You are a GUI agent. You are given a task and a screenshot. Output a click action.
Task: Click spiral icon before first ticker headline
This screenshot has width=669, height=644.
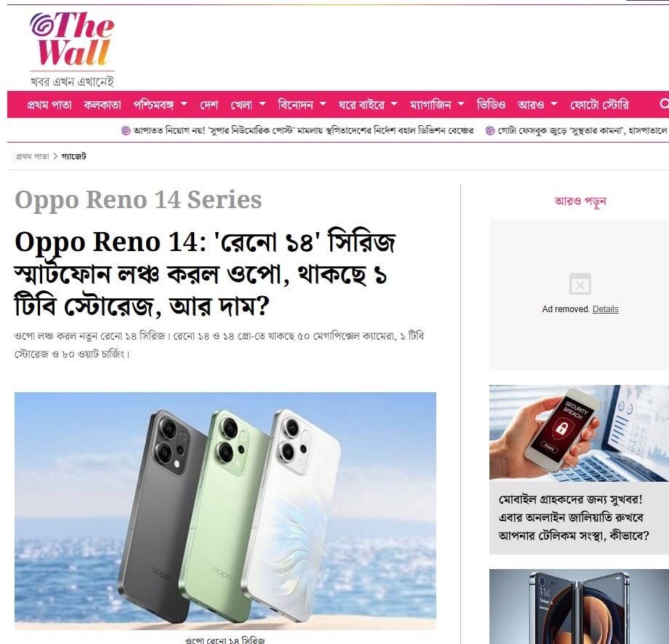pyautogui.click(x=126, y=131)
